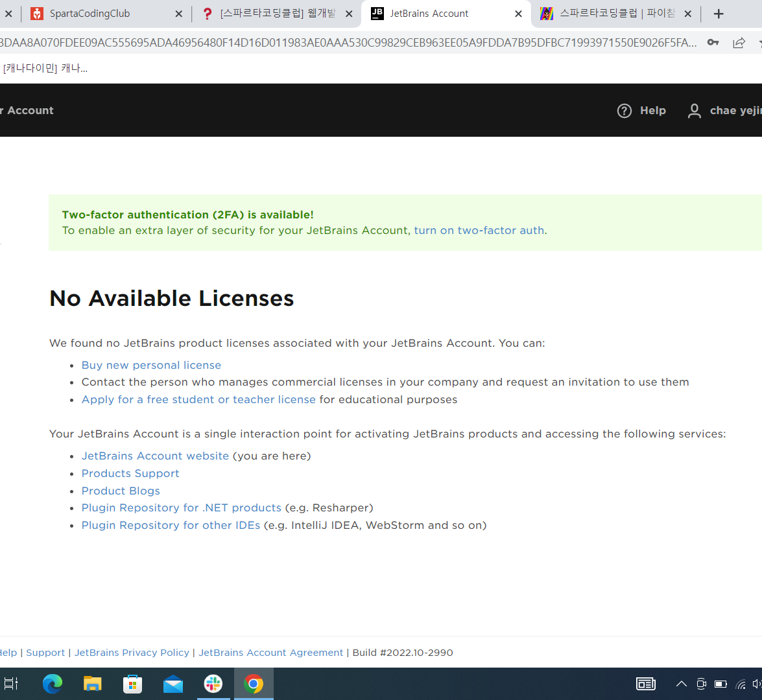762x700 pixels.
Task: Open the Products Support link
Action: point(130,473)
